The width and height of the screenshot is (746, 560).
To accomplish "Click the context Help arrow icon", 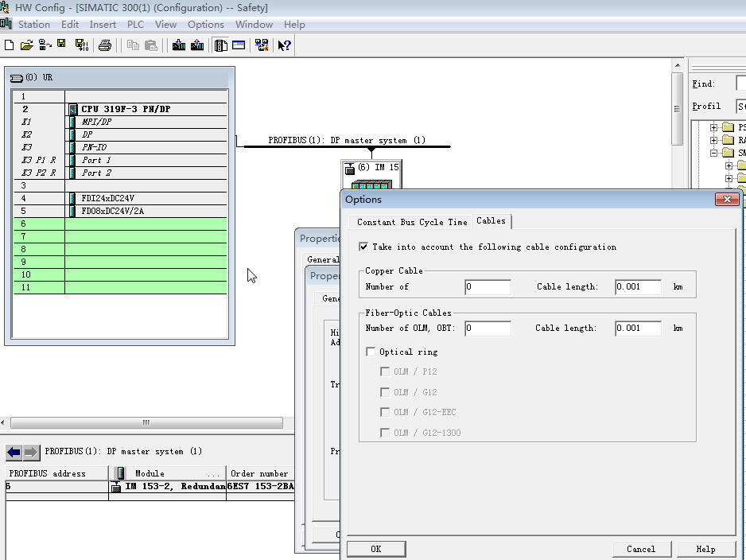I will (284, 45).
